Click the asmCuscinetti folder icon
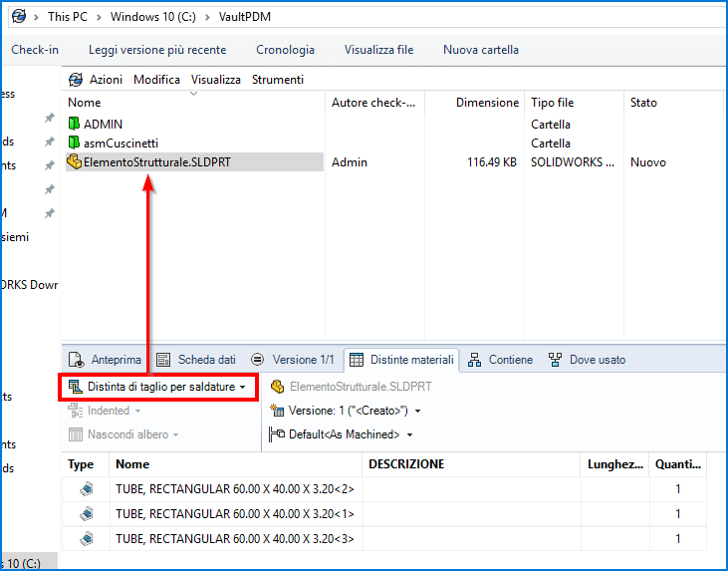This screenshot has width=728, height=571. point(74,143)
